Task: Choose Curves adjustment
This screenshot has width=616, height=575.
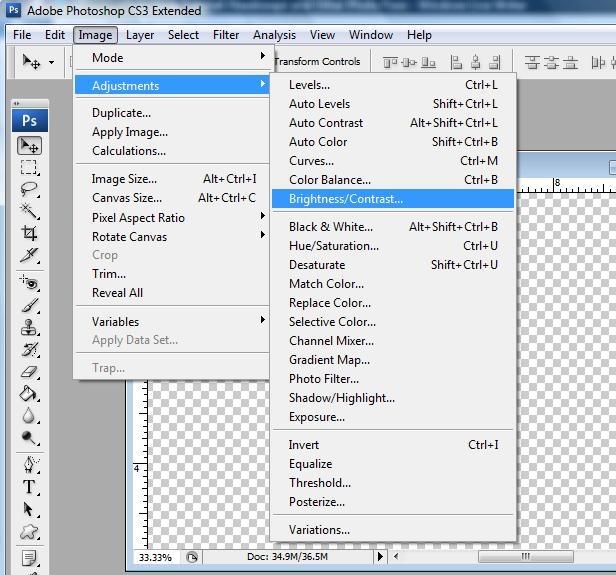Action: coord(393,161)
